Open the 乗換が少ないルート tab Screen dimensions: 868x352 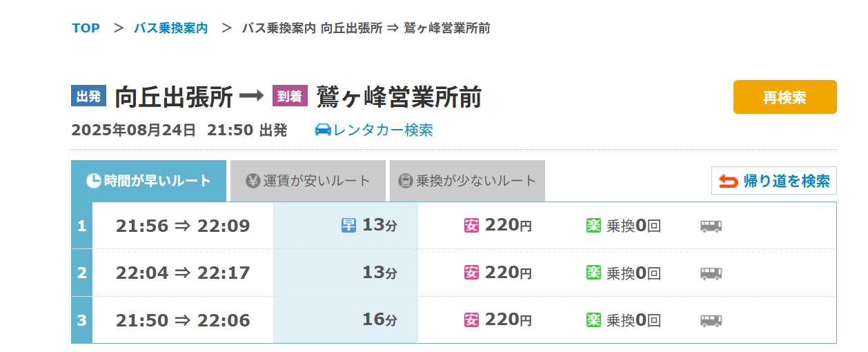coord(467,181)
